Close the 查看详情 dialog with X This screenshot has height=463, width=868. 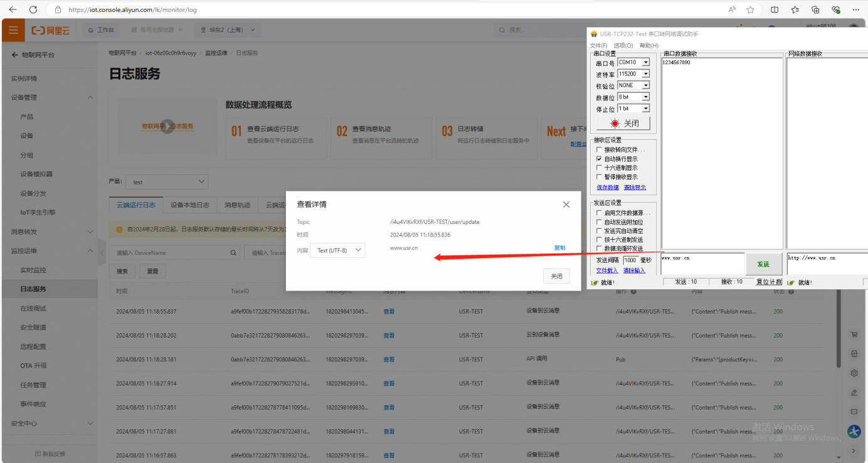click(x=566, y=205)
